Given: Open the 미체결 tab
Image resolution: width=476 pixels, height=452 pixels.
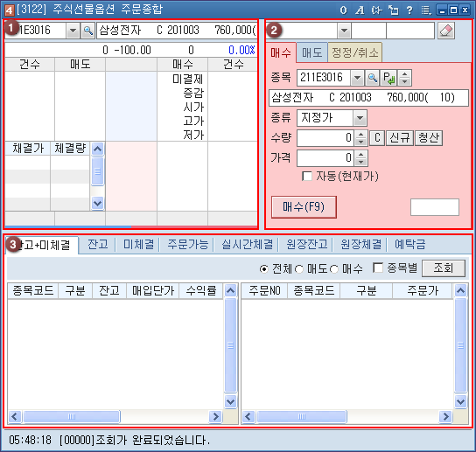Looking at the screenshot, I should [x=139, y=244].
